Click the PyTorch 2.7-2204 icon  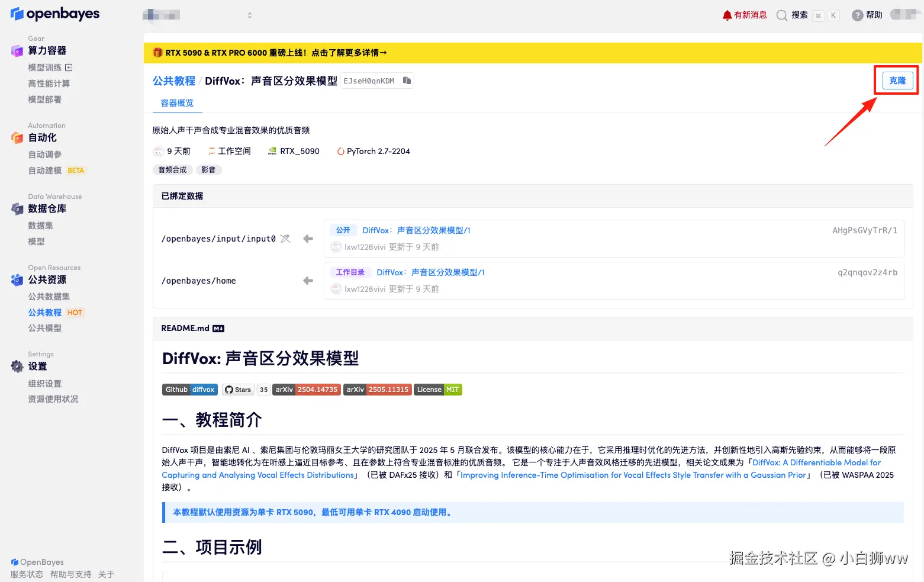click(341, 152)
